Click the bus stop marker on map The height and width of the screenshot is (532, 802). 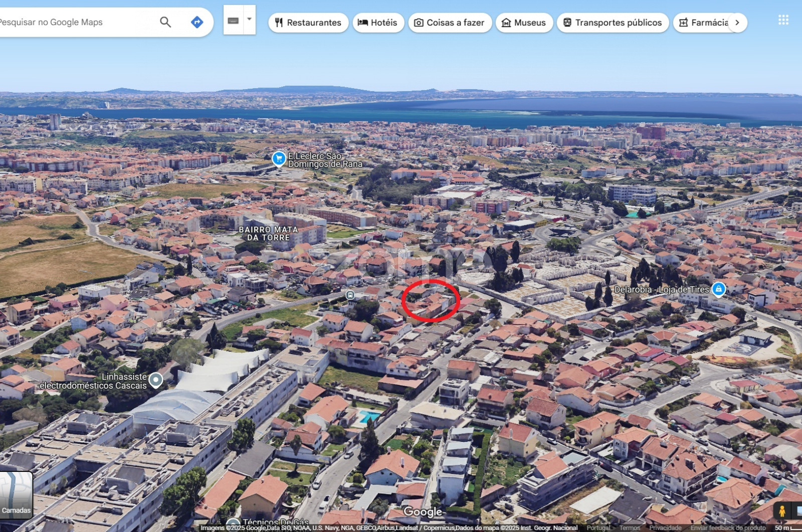(x=350, y=295)
